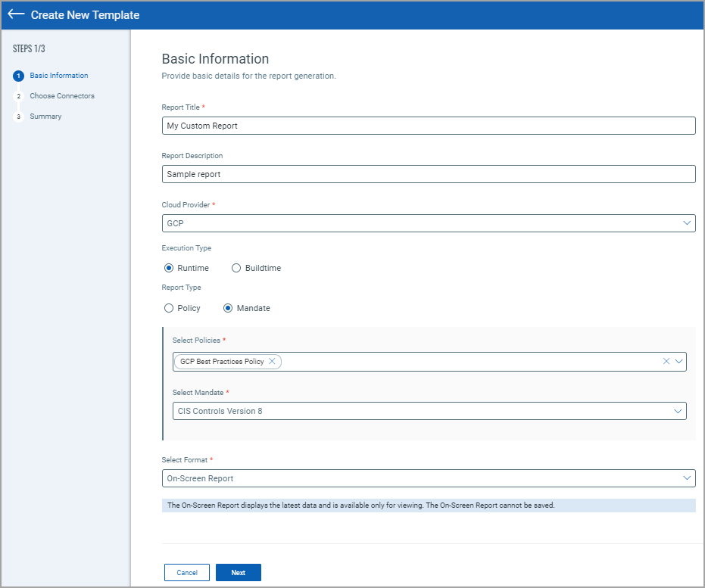The height and width of the screenshot is (588, 705).
Task: Click the Report Title input field
Action: 429,126
